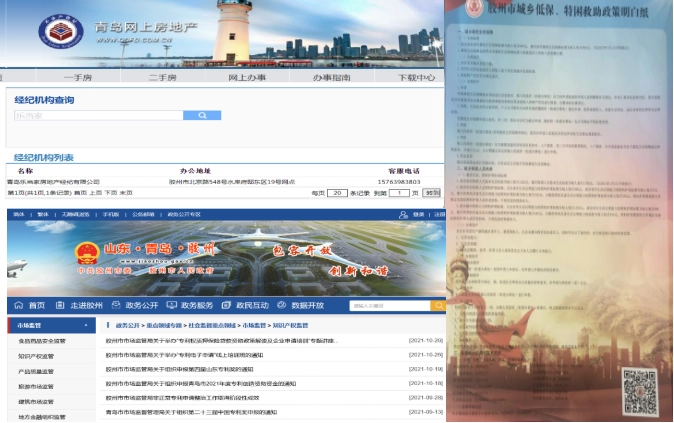Click the 转到 jump button in pagination

[431, 193]
